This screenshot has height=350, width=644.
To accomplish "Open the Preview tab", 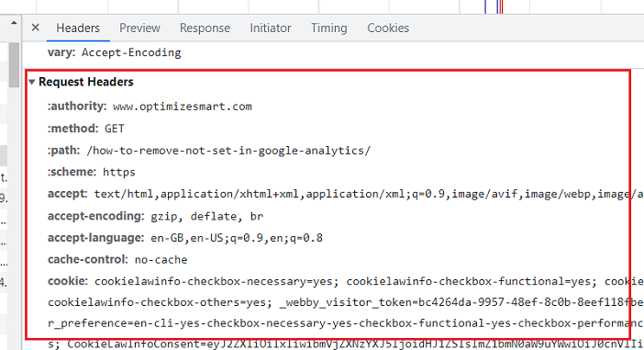I will coord(139,28).
